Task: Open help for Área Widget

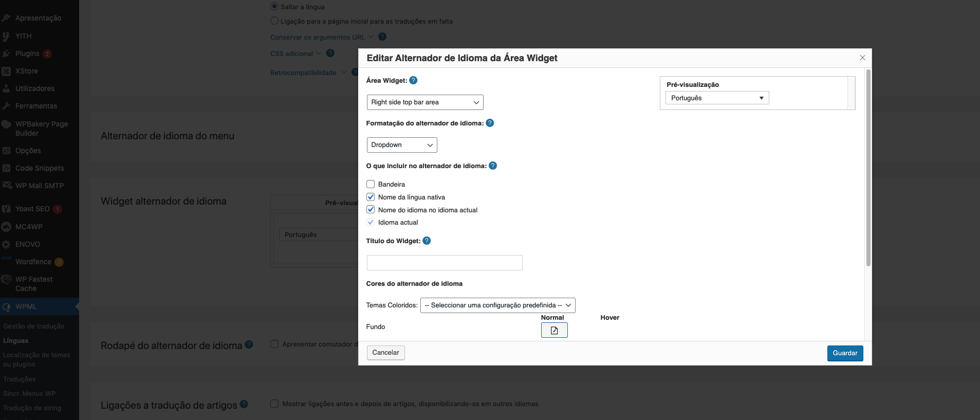Action: tap(413, 80)
